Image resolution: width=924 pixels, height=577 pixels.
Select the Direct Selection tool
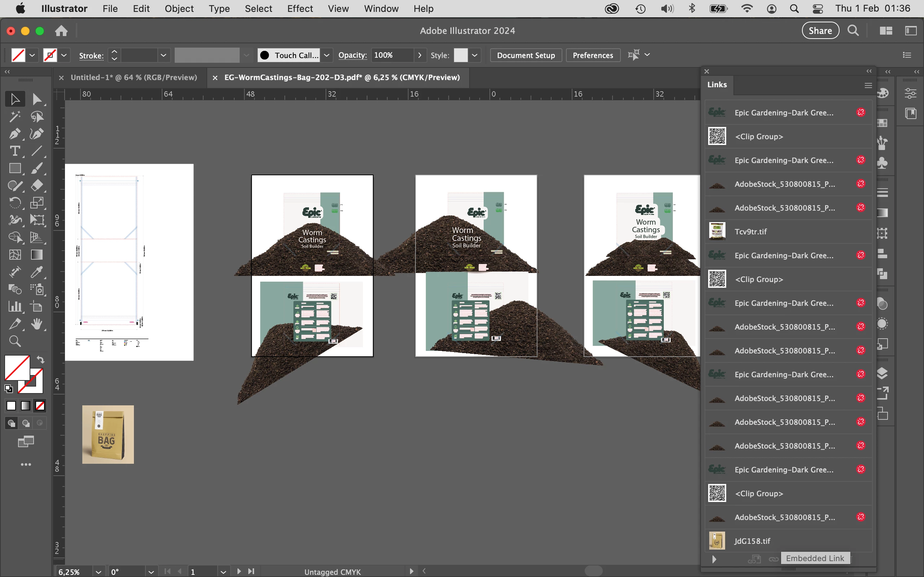point(37,99)
